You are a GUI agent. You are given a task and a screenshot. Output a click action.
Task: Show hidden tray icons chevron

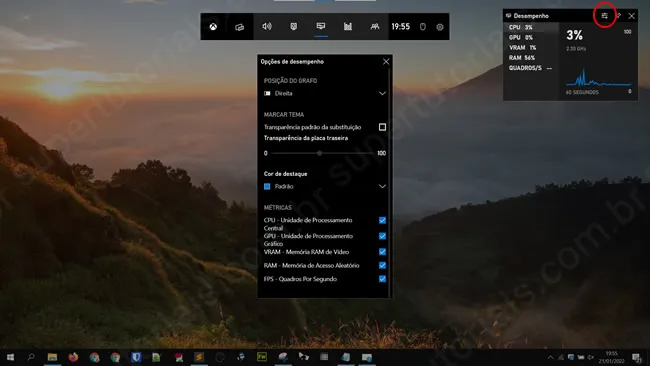point(550,357)
